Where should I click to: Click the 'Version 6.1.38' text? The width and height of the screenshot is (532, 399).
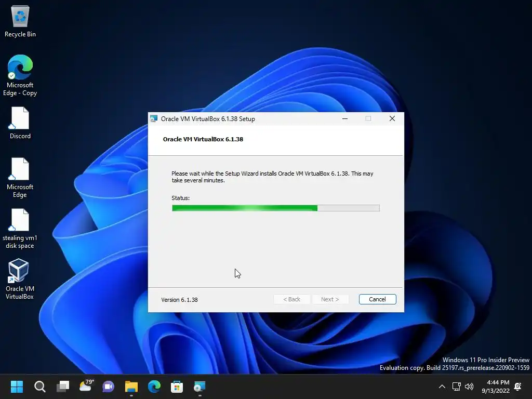(179, 300)
